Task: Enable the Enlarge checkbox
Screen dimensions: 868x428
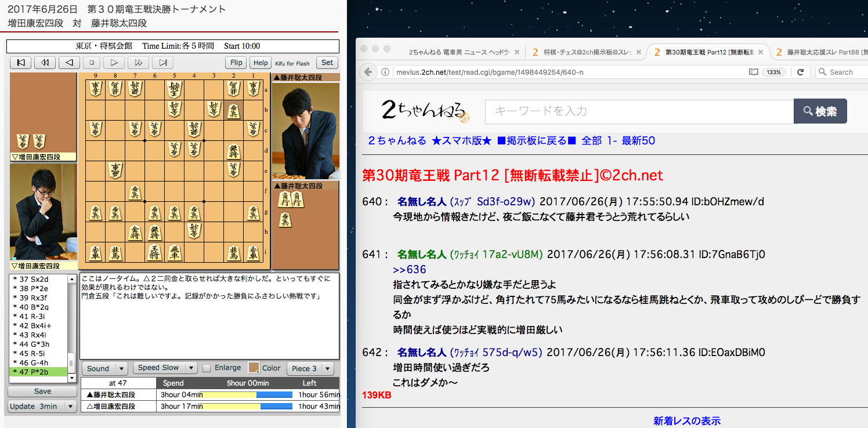Action: [x=207, y=368]
